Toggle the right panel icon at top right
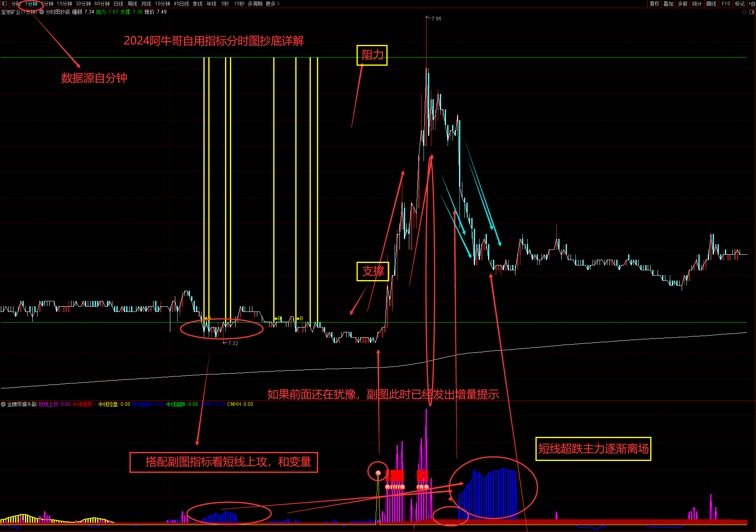Image resolution: width=756 pixels, height=532 pixels. coord(752,12)
